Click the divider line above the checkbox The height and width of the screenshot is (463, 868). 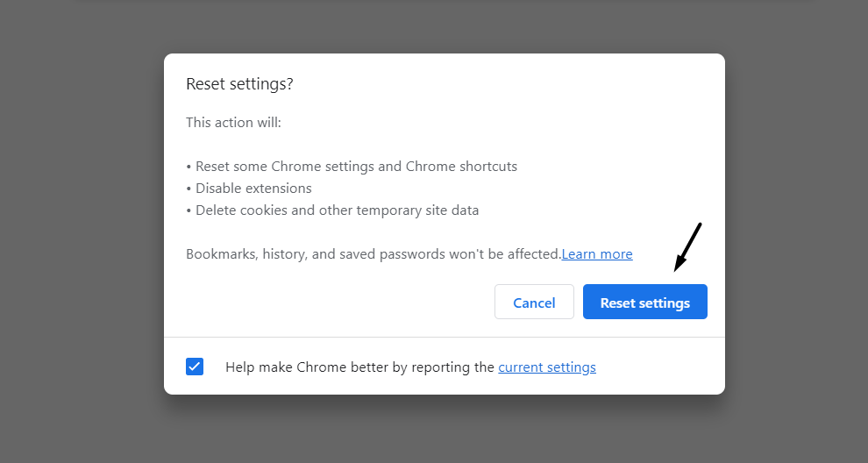coord(444,337)
